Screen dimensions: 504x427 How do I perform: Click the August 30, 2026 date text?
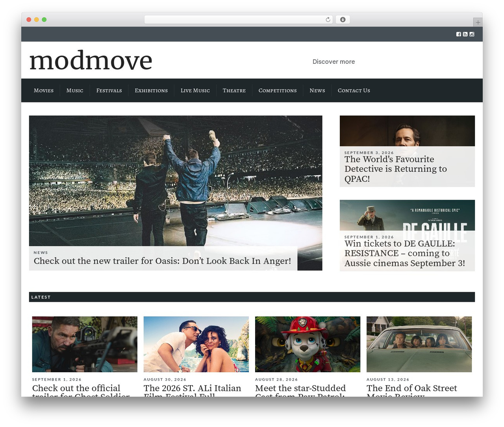point(165,379)
